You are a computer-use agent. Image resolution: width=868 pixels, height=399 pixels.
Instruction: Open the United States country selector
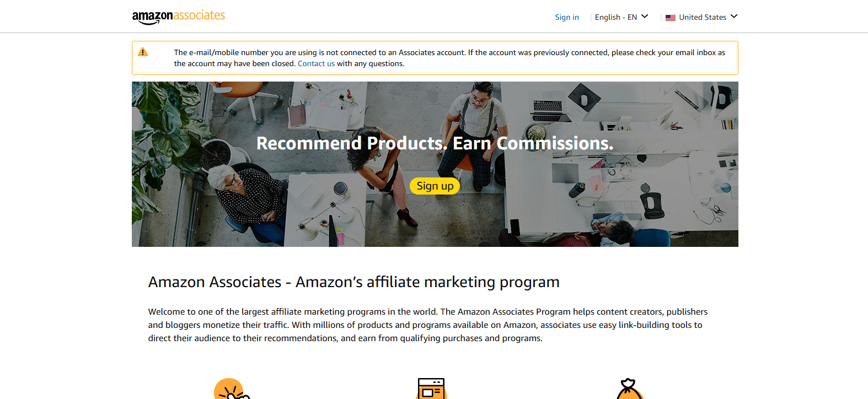coord(701,17)
